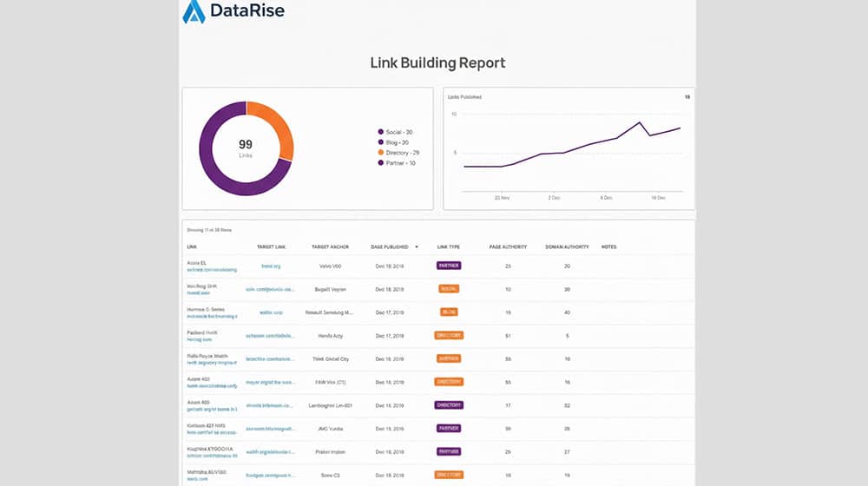Sort by Date Published arrow
Image resolution: width=868 pixels, height=486 pixels.
coord(417,246)
